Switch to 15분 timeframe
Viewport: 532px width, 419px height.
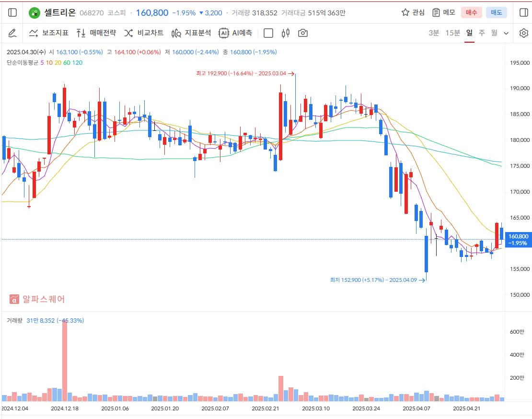point(452,33)
